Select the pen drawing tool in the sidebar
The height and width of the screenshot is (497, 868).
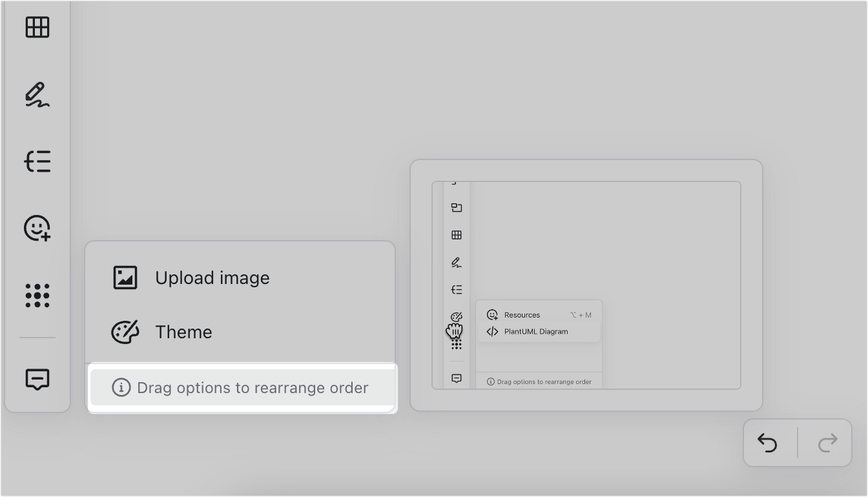pos(37,94)
